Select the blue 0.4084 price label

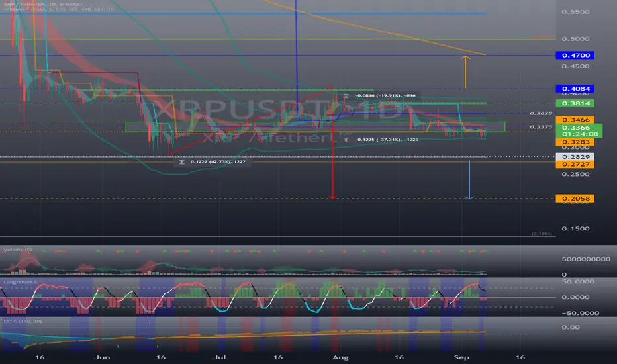click(x=575, y=89)
